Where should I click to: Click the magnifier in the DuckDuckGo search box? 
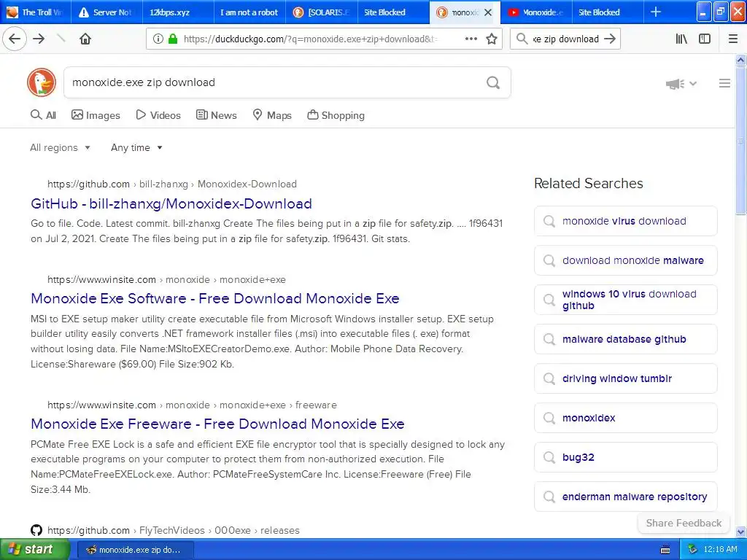[x=493, y=83]
